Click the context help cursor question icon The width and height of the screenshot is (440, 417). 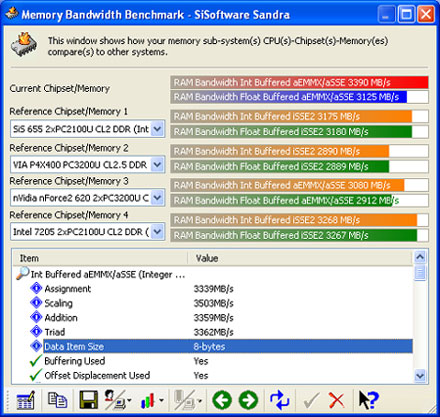pyautogui.click(x=368, y=400)
